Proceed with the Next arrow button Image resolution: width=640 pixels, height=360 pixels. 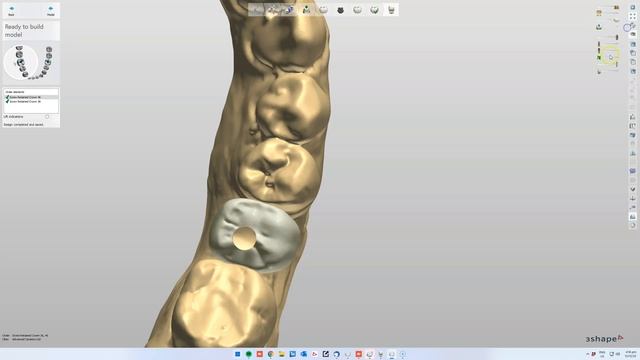[x=51, y=11]
